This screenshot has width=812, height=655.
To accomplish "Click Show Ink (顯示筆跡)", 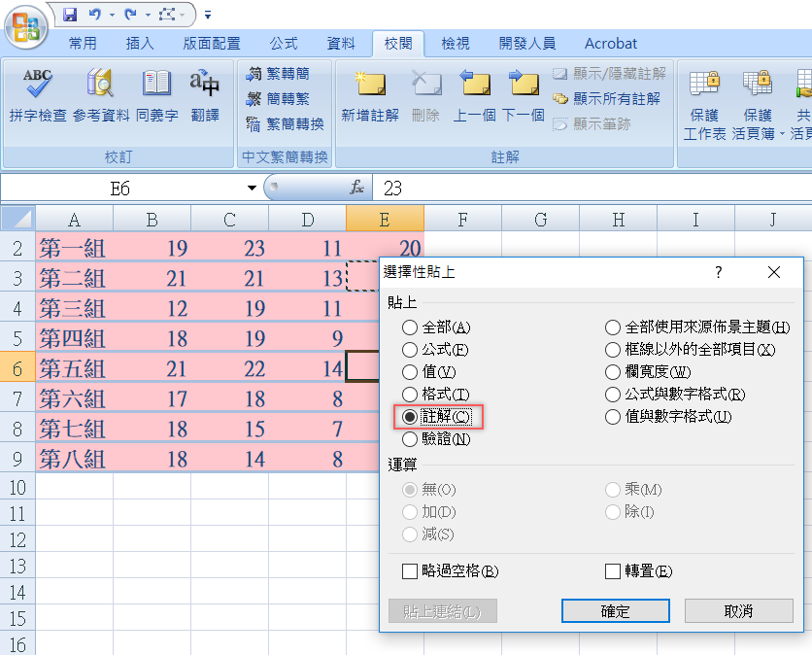I will pyautogui.click(x=592, y=123).
